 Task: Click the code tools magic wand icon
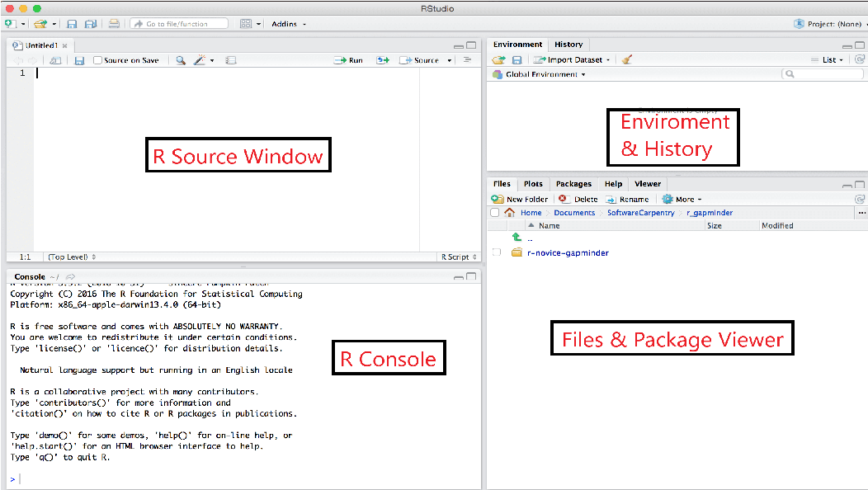(x=198, y=59)
